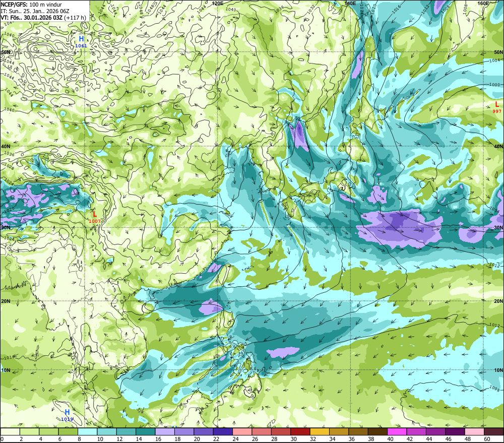Viewport: 504px width, 443px height.
Task: Pick the bright magenta 40–42 legend swatch
Action: 397,431
